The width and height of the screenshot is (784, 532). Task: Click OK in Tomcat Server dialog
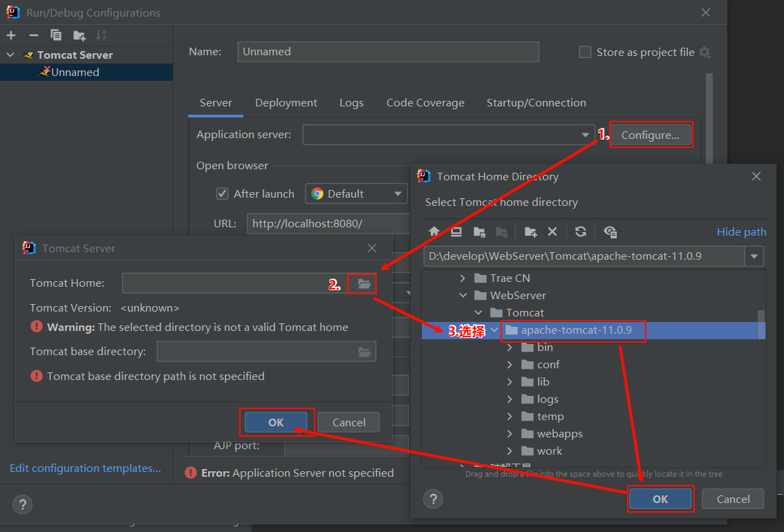coord(276,423)
